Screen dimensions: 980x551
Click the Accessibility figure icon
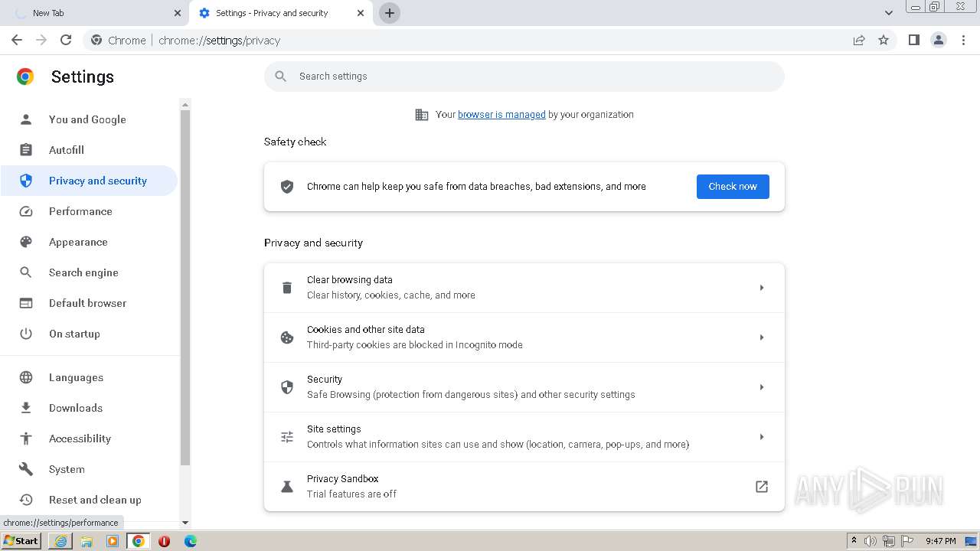pos(26,439)
